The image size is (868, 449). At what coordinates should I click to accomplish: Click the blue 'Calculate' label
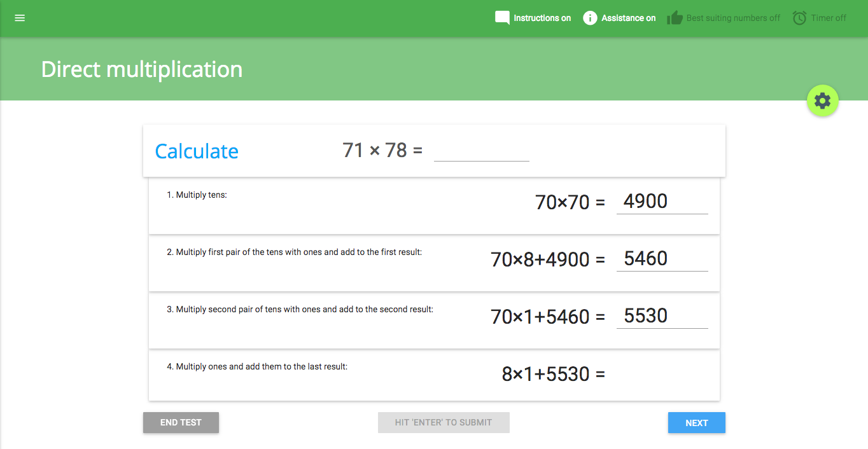pyautogui.click(x=197, y=151)
